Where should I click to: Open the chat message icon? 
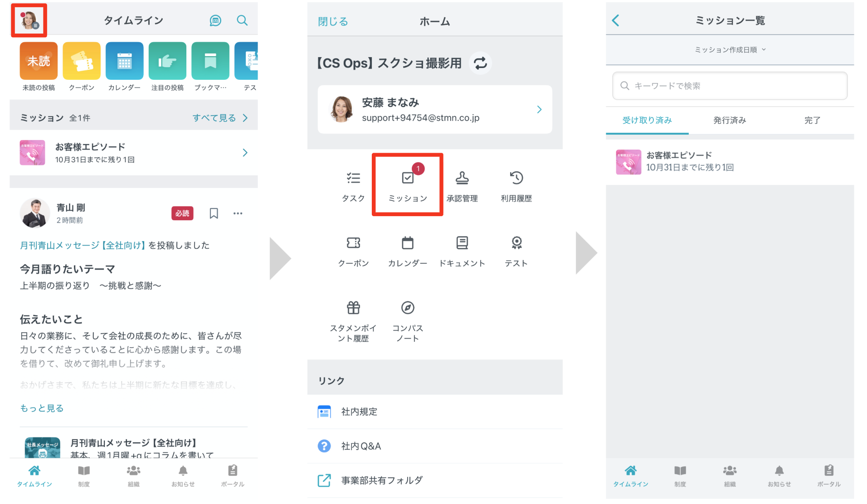pyautogui.click(x=215, y=20)
